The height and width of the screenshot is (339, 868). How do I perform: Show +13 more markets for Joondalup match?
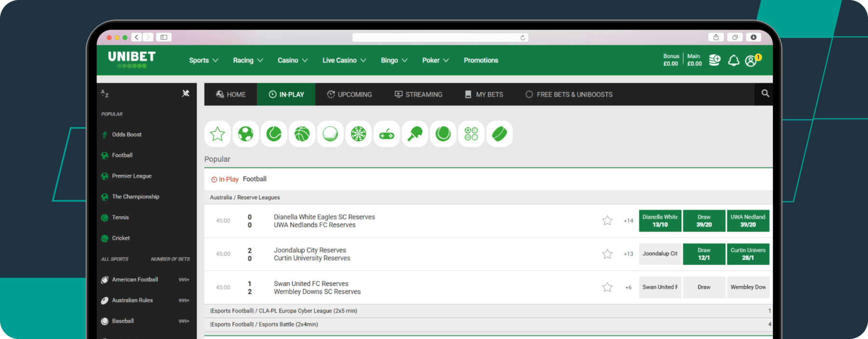pyautogui.click(x=628, y=254)
